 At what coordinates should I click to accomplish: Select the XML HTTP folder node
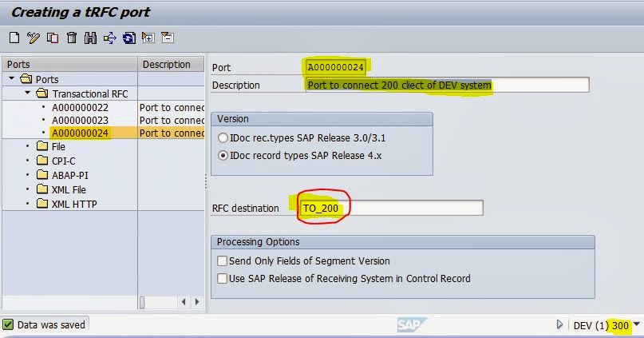point(74,204)
